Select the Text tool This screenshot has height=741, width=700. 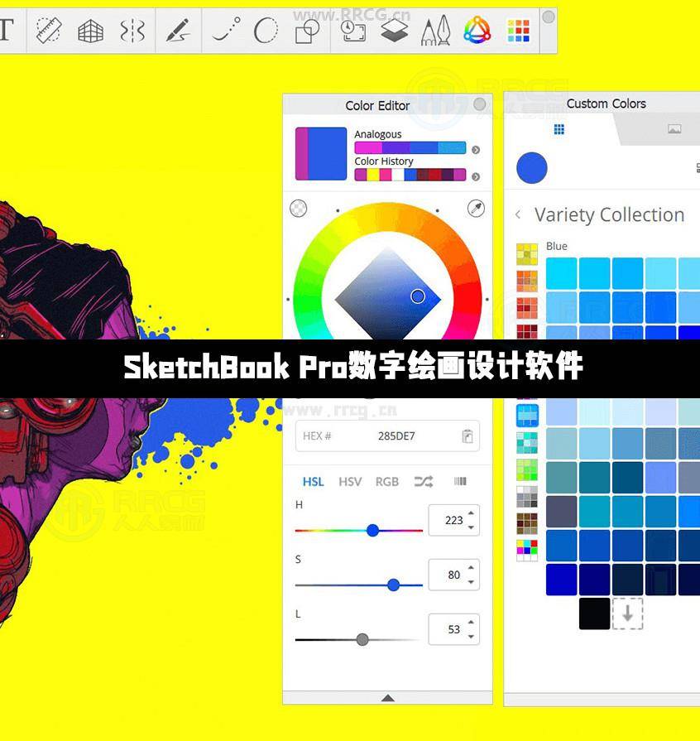pyautogui.click(x=5, y=31)
